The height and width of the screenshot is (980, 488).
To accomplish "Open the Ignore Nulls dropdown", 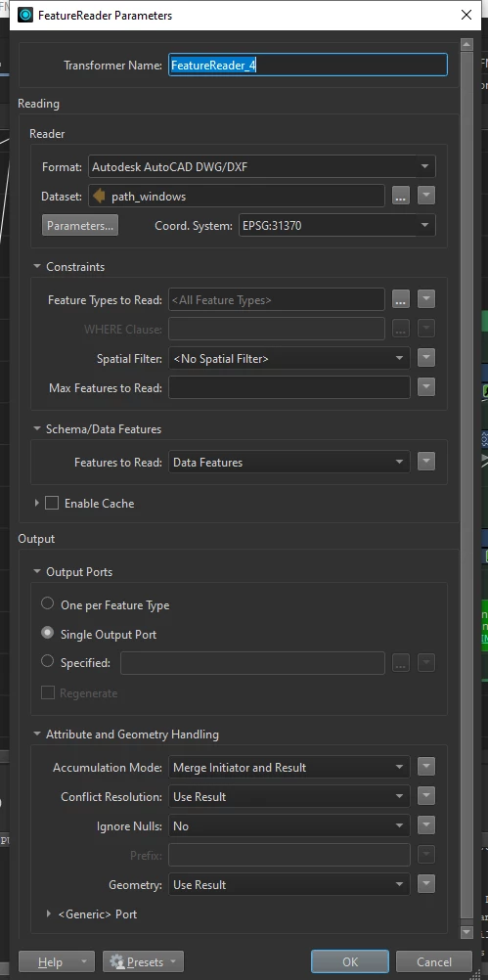I will pos(289,825).
